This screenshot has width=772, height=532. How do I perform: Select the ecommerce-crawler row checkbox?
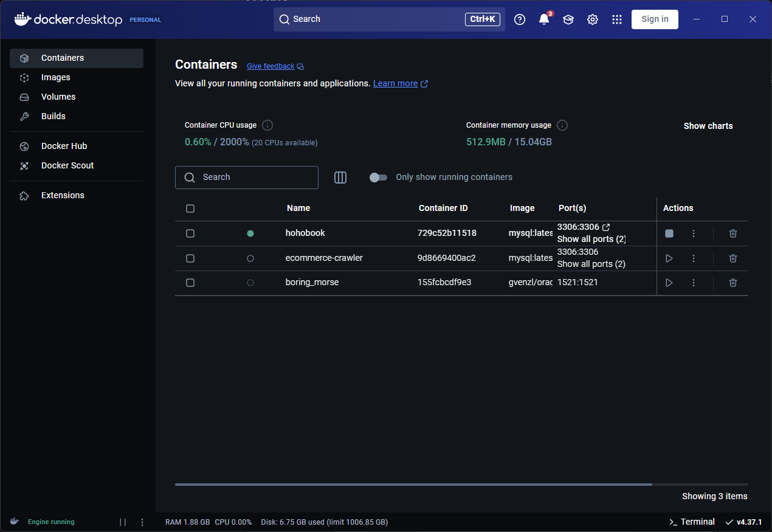[190, 258]
